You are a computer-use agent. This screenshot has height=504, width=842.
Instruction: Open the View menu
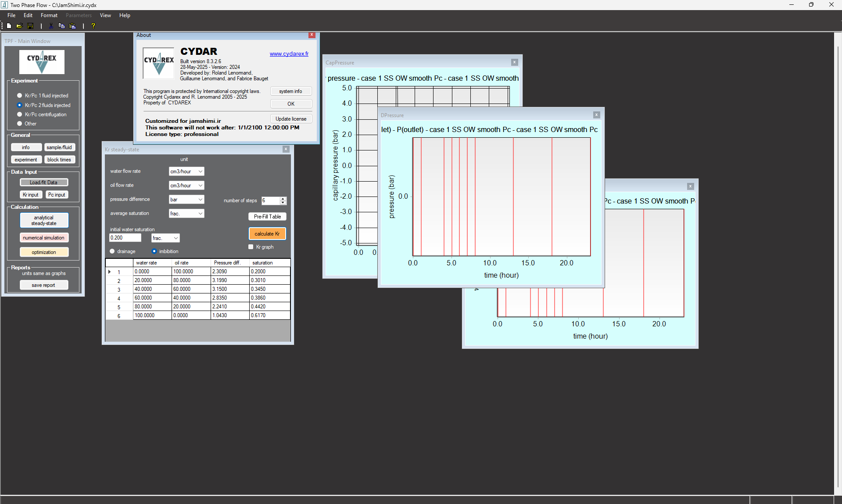105,15
